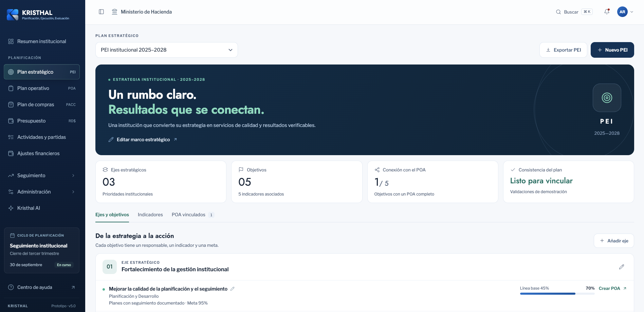Screen dimensions: 644x312
Task: Click the En curso status badge
Action: [64, 265]
